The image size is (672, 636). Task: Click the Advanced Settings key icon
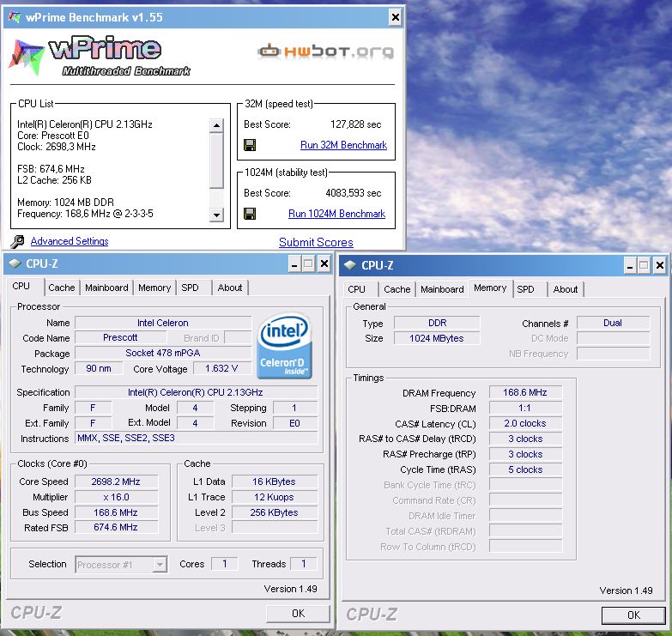point(17,242)
